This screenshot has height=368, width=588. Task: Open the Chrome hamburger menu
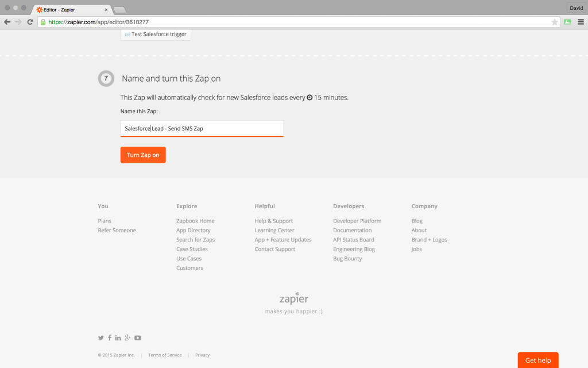pyautogui.click(x=581, y=22)
